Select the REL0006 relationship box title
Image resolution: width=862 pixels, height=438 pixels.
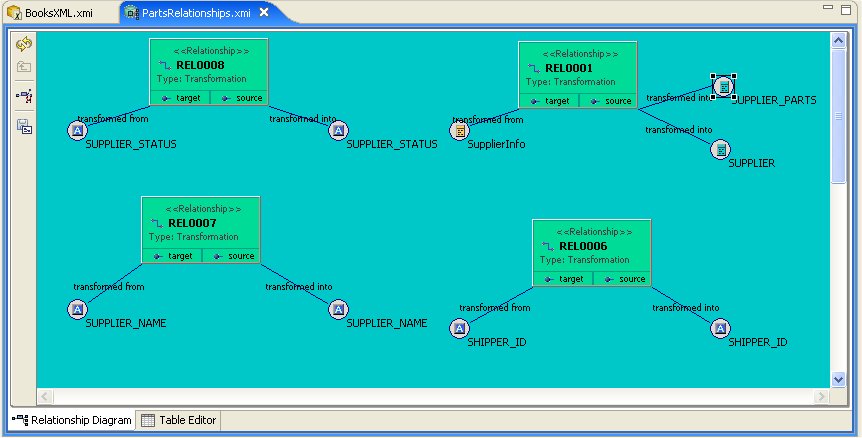pyautogui.click(x=582, y=246)
